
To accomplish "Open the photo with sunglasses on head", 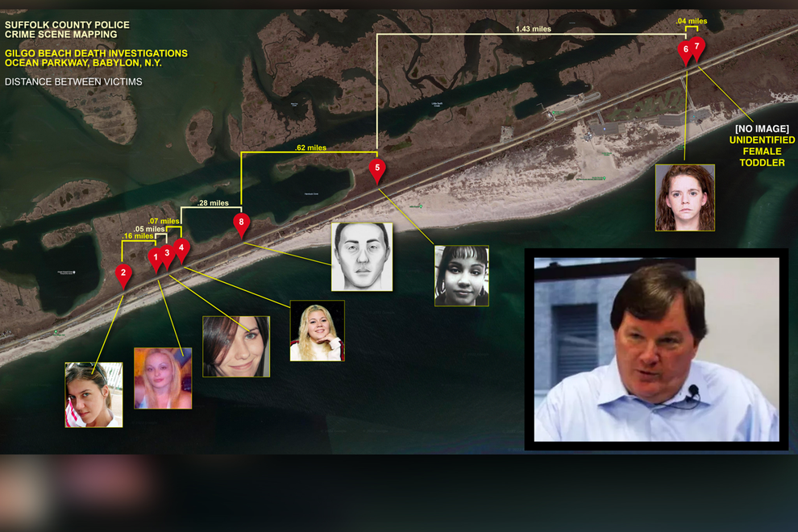I will point(94,394).
